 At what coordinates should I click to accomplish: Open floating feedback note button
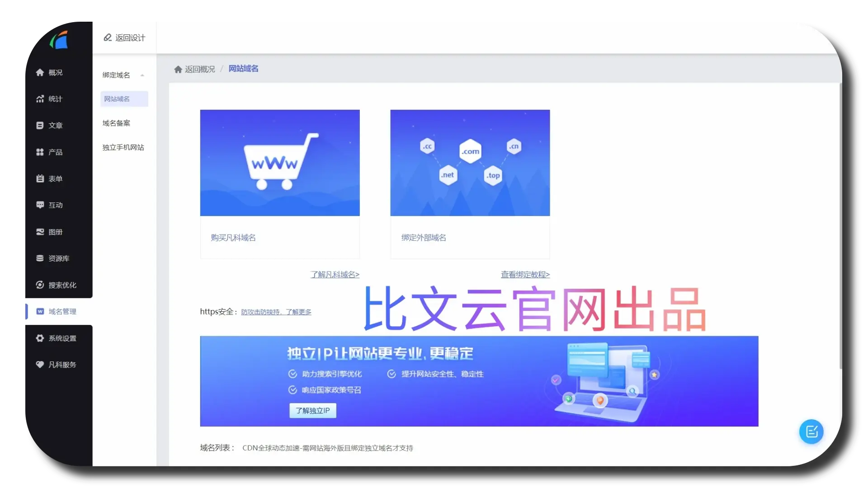811,432
